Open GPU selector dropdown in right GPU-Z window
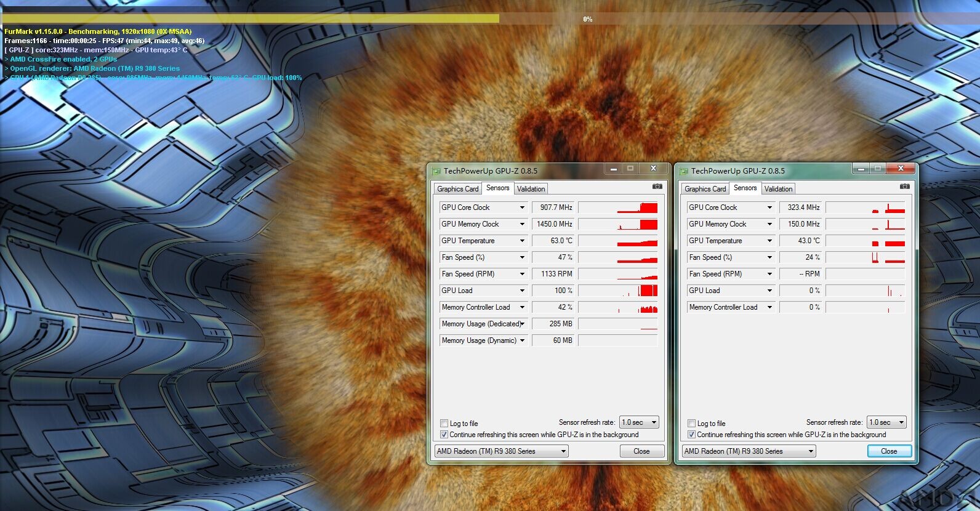Image resolution: width=980 pixels, height=511 pixels. [749, 451]
